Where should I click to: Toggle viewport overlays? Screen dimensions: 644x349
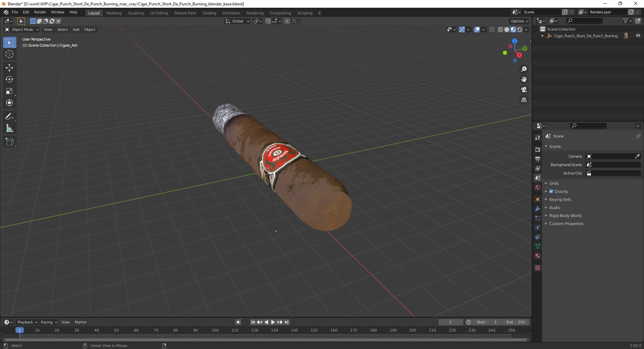point(477,30)
